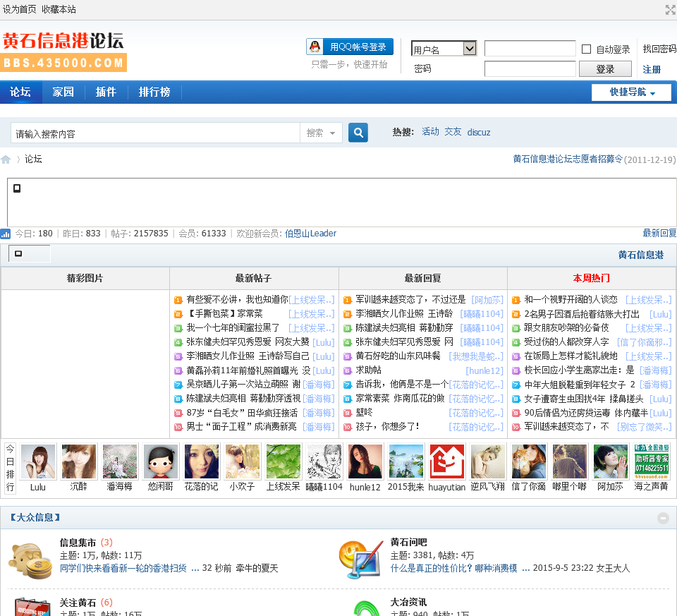The width and height of the screenshot is (677, 616).
Task: Open 黄石信息港 link in section header
Action: pos(641,255)
